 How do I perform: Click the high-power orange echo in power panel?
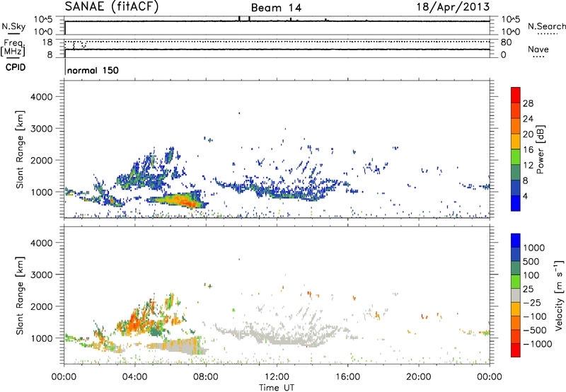[x=179, y=200]
